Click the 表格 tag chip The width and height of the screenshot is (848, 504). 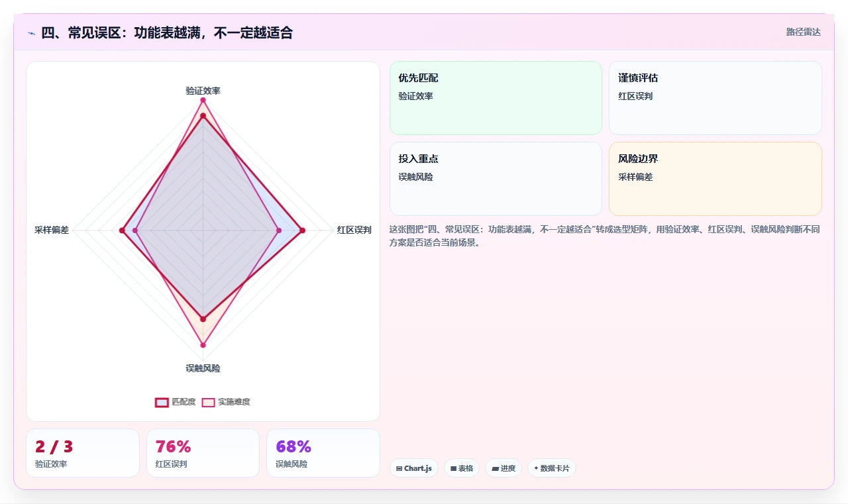(x=462, y=468)
